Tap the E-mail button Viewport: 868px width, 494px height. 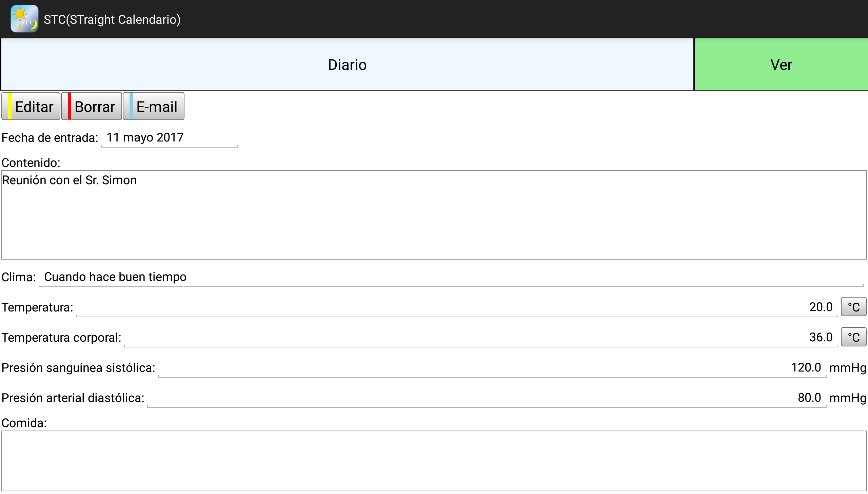pos(154,107)
